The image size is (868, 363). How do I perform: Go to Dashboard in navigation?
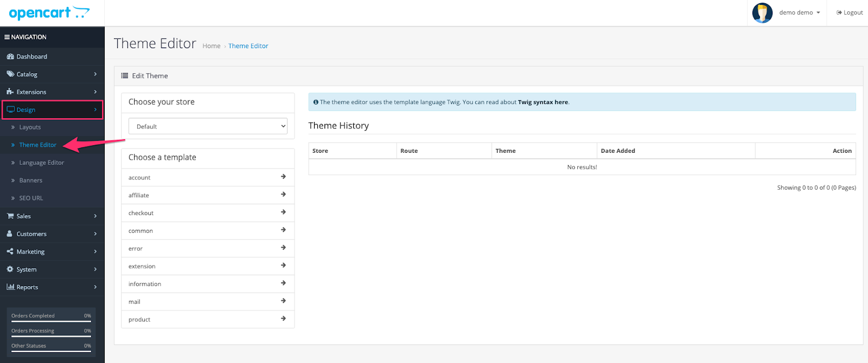point(31,56)
